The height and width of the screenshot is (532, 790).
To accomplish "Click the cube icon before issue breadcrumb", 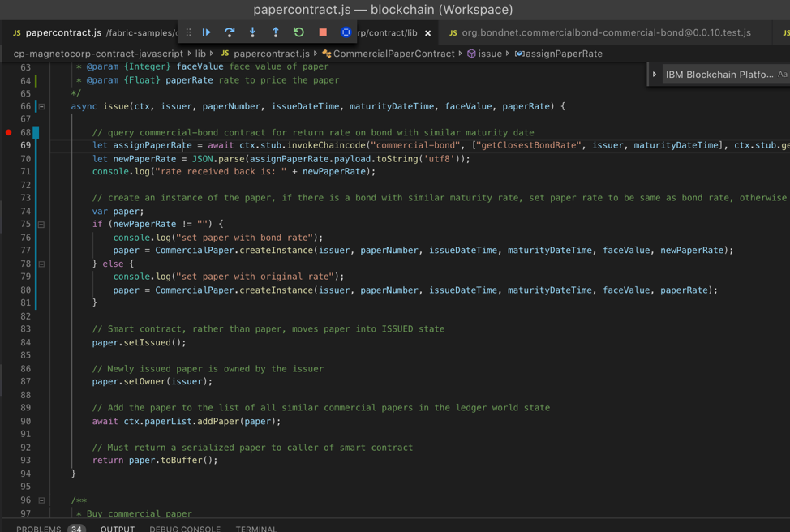I will point(471,54).
